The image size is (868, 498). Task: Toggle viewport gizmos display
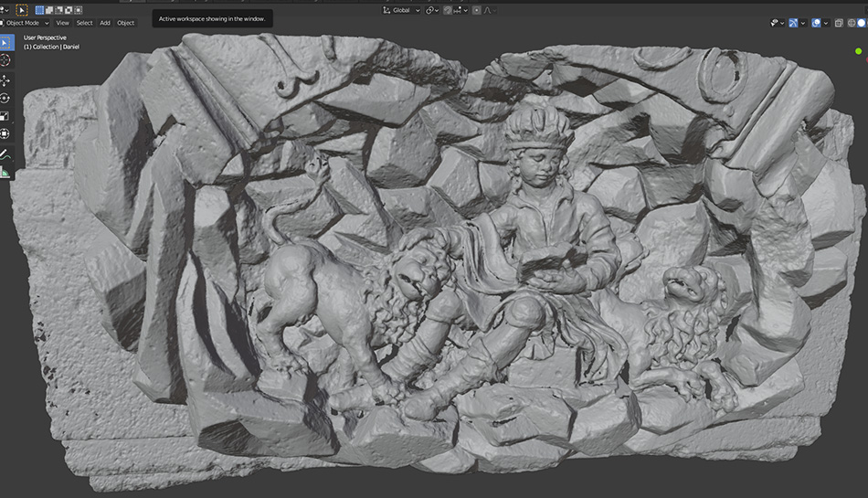793,22
